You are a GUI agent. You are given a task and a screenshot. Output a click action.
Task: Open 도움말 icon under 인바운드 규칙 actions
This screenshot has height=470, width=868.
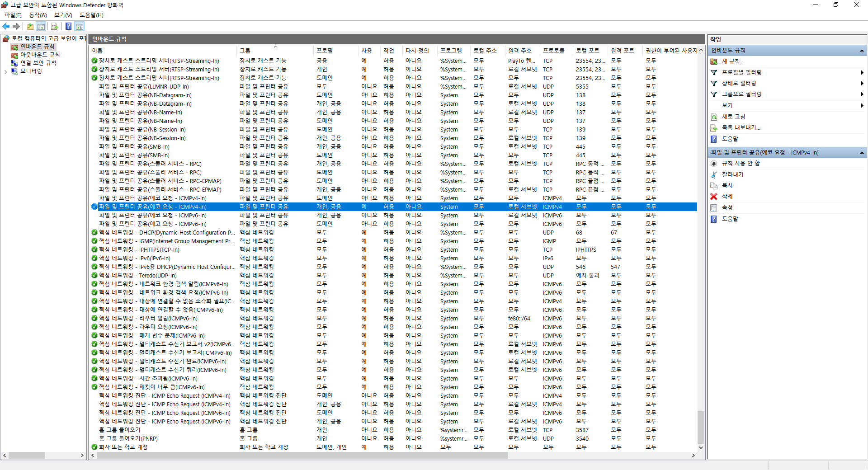click(714, 139)
